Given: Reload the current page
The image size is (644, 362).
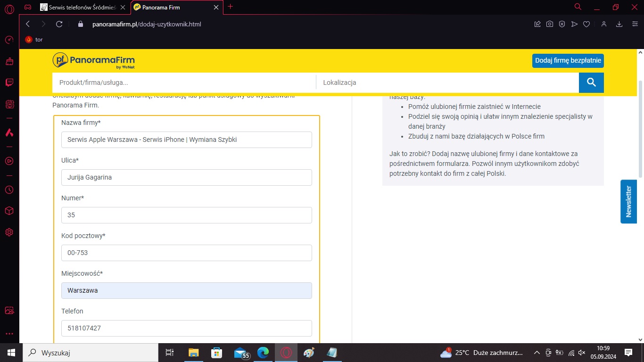Looking at the screenshot, I should tap(59, 24).
